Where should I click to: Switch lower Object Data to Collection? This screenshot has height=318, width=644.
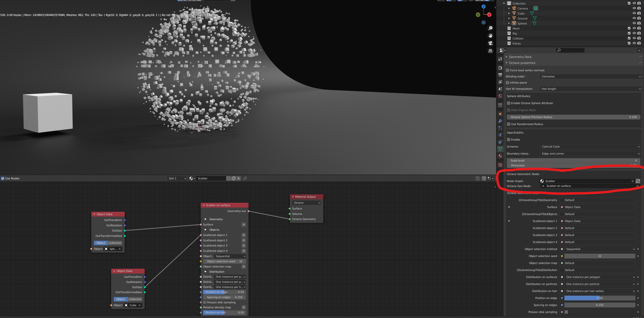[x=135, y=299]
